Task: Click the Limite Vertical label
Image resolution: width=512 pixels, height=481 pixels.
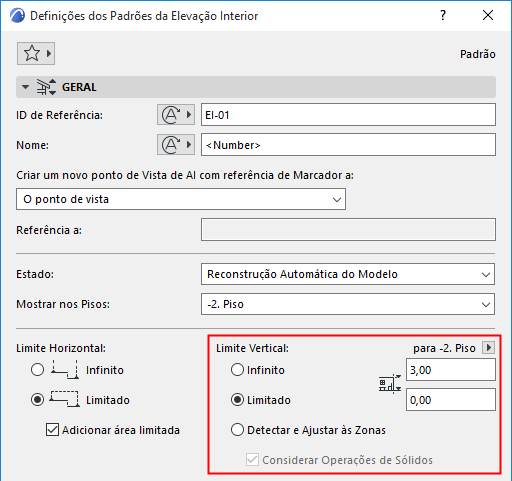Action: click(x=252, y=348)
